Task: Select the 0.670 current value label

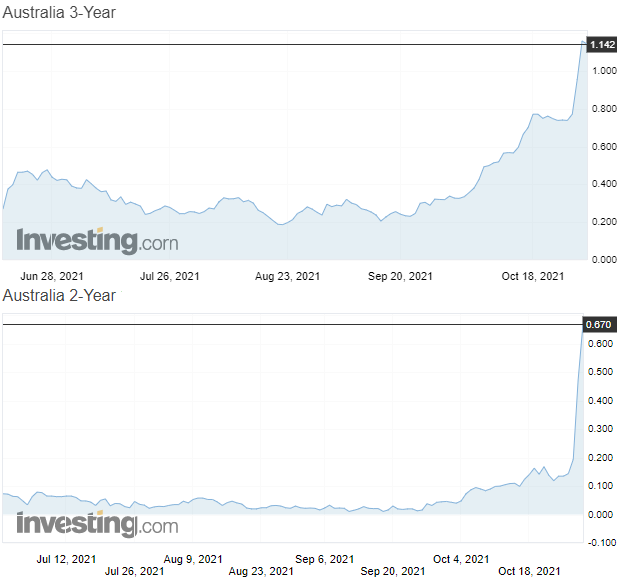Action: tap(602, 325)
